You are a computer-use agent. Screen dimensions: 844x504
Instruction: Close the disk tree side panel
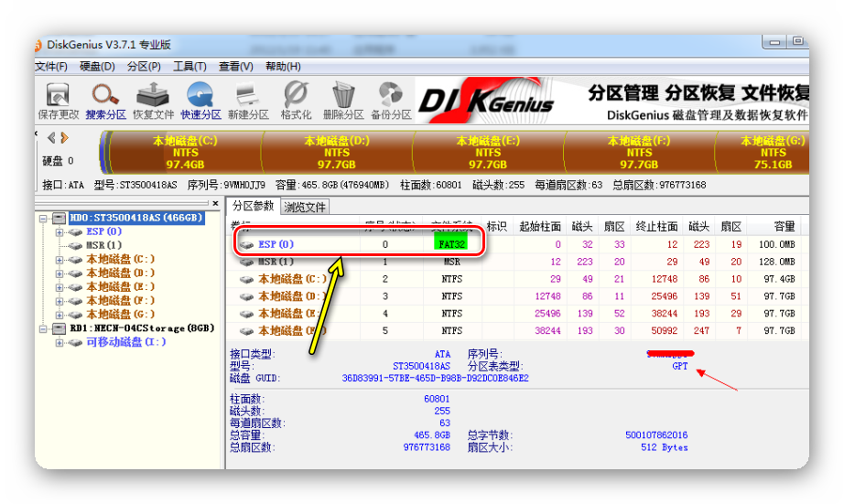coord(215,203)
